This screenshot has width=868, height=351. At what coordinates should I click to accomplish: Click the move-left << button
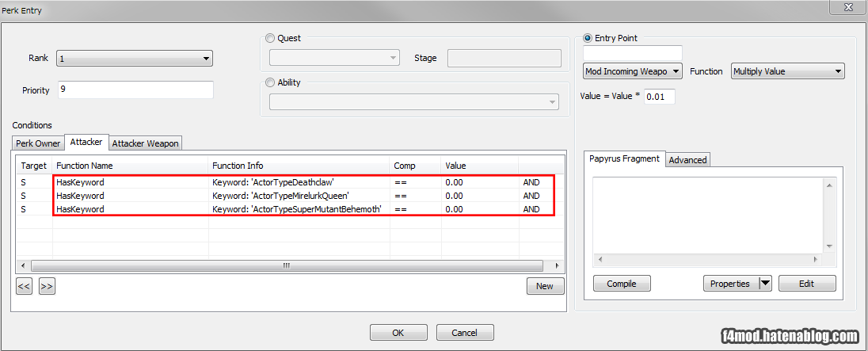[24, 286]
